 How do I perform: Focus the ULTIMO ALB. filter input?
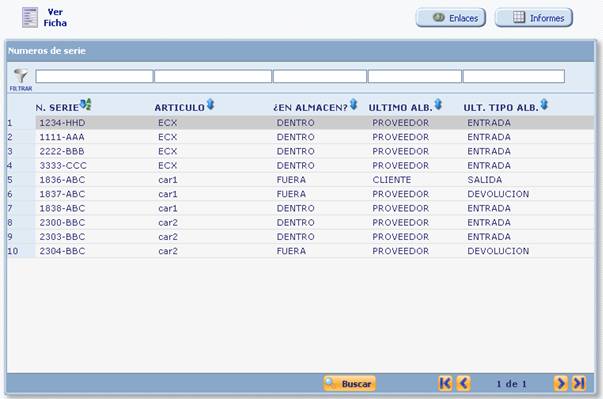[x=415, y=76]
